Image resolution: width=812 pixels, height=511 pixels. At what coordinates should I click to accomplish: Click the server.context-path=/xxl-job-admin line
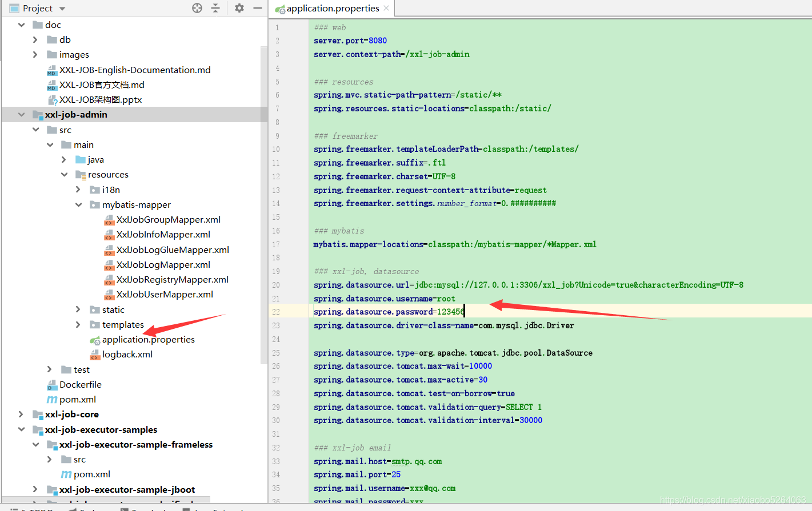(x=391, y=54)
